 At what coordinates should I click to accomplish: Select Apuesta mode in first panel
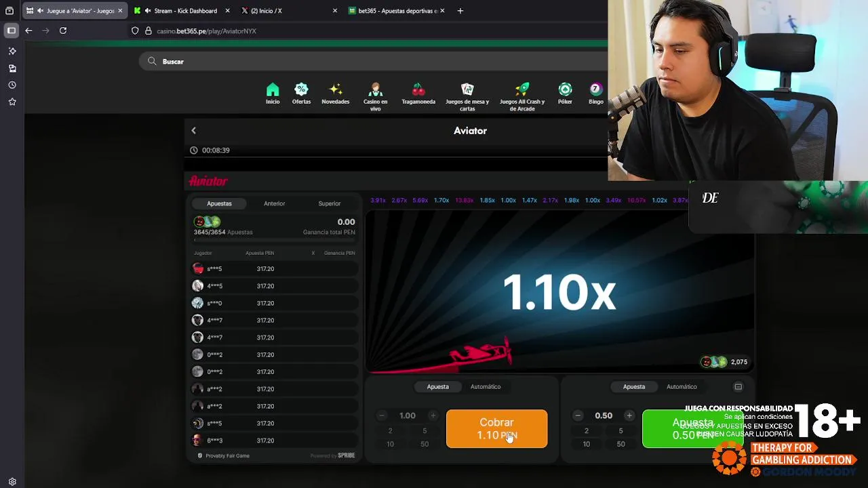click(437, 386)
